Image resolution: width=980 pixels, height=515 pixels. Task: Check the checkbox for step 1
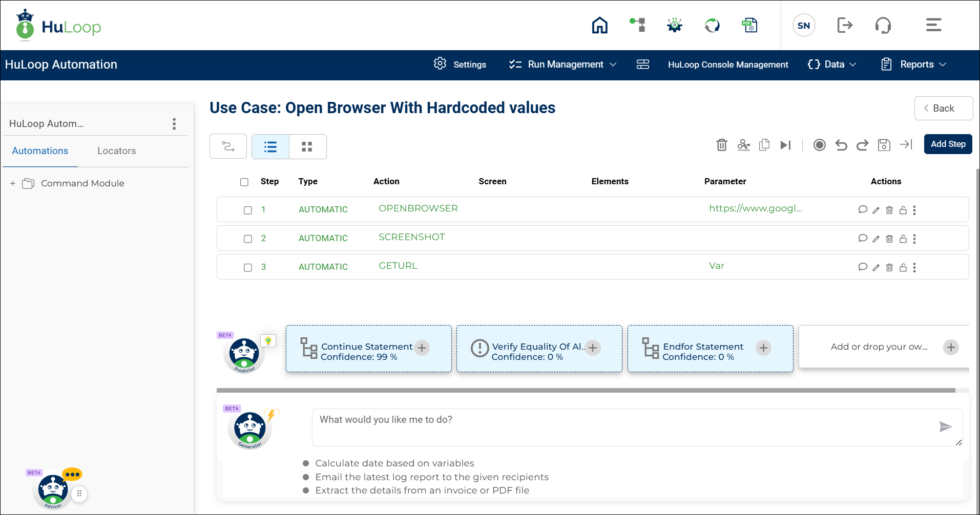248,210
